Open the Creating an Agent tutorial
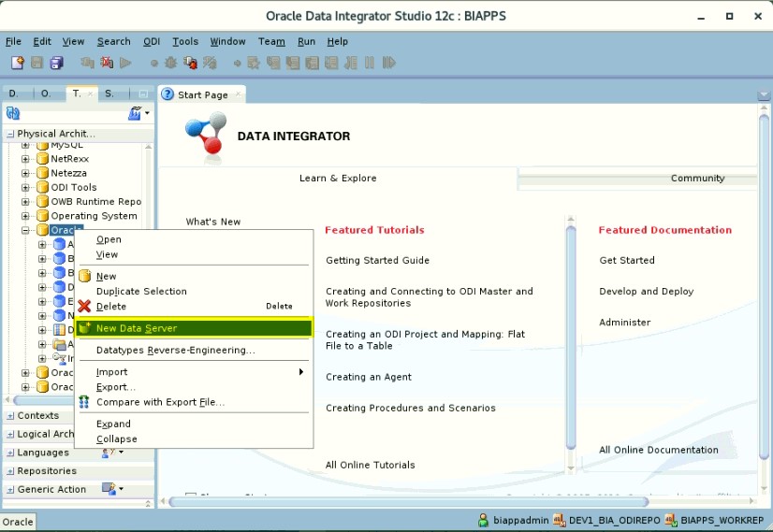 [369, 377]
